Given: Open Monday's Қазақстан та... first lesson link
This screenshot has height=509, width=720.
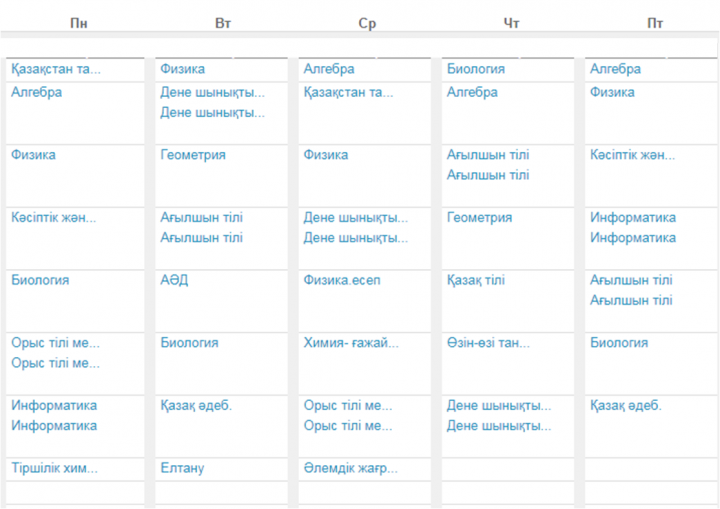Looking at the screenshot, I should point(56,69).
